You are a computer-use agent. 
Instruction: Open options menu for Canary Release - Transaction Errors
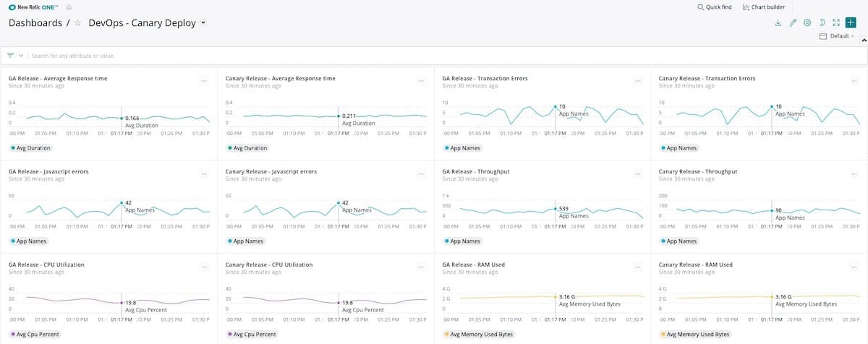tap(854, 81)
